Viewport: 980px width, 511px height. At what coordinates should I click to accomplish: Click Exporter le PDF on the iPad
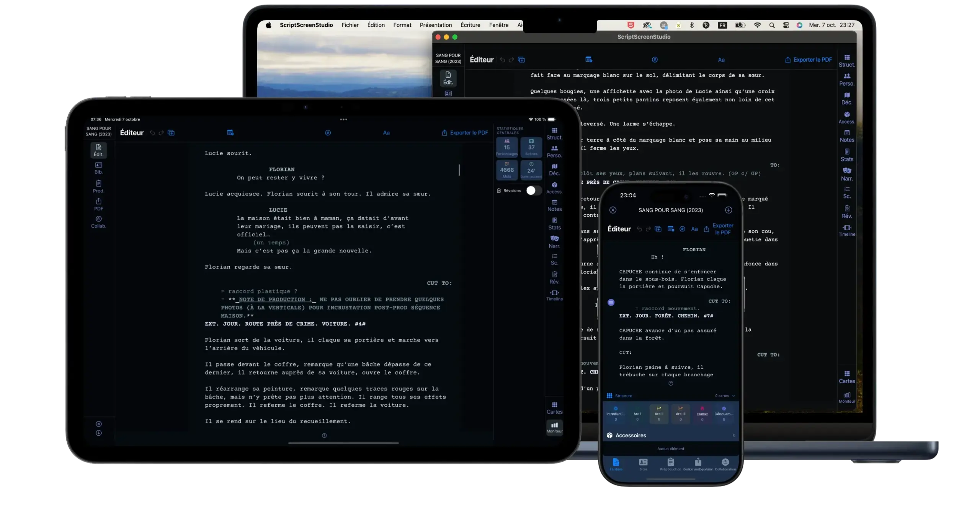click(464, 133)
